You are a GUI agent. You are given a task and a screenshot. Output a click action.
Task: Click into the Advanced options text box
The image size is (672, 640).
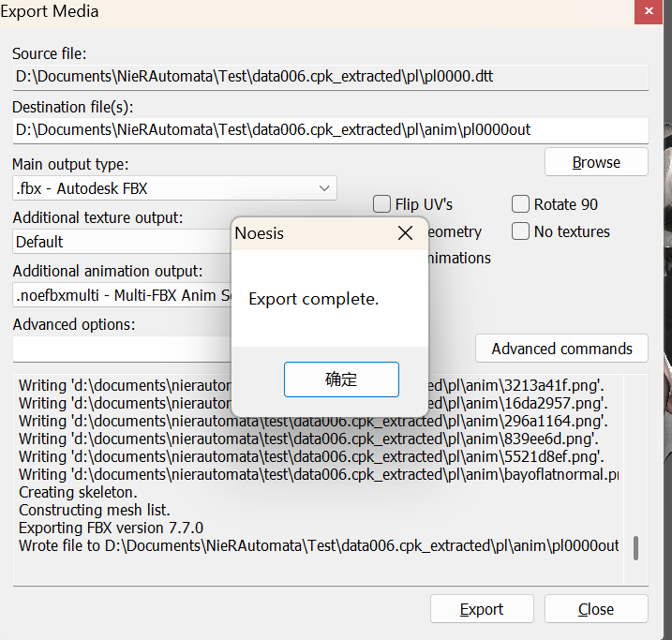click(122, 349)
